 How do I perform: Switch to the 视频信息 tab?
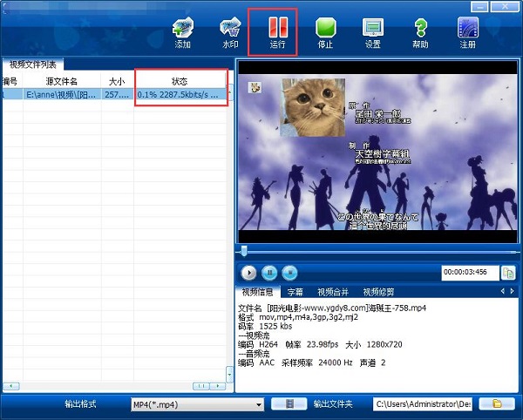click(257, 292)
